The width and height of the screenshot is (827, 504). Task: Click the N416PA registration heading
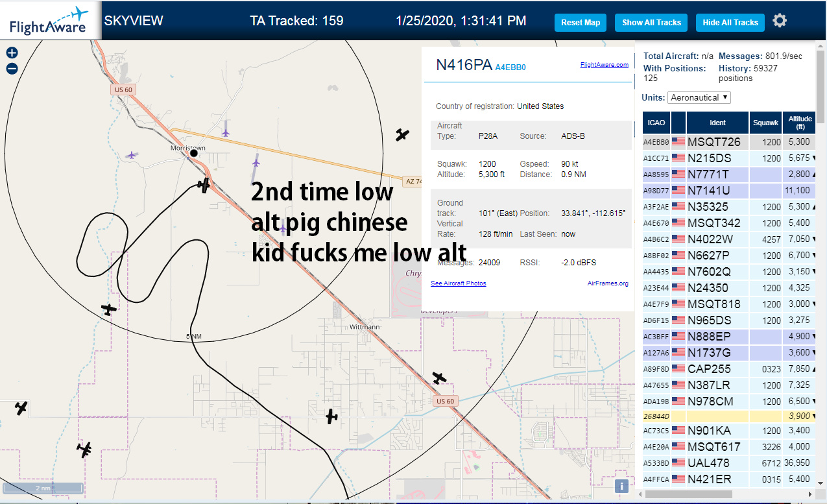(464, 65)
